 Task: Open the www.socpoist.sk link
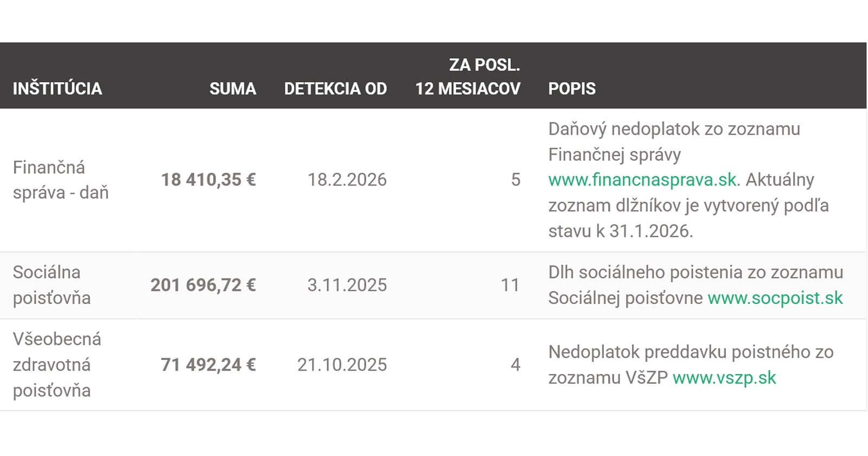click(775, 298)
